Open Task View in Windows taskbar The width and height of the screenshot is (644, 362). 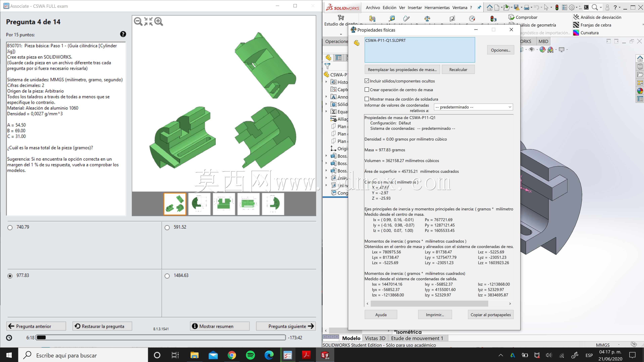[x=175, y=355]
